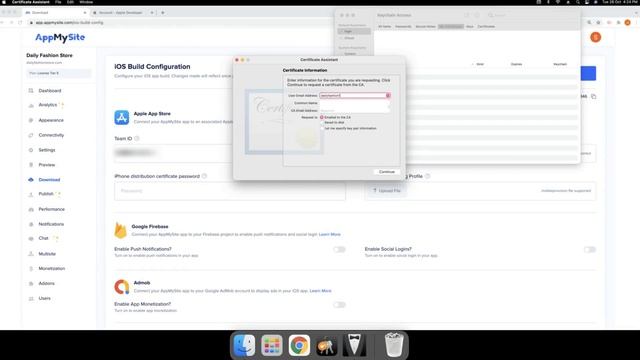Viewport: 640px width, 360px height.
Task: Switch to the Apple Developer browser tab
Action: pyautogui.click(x=121, y=13)
